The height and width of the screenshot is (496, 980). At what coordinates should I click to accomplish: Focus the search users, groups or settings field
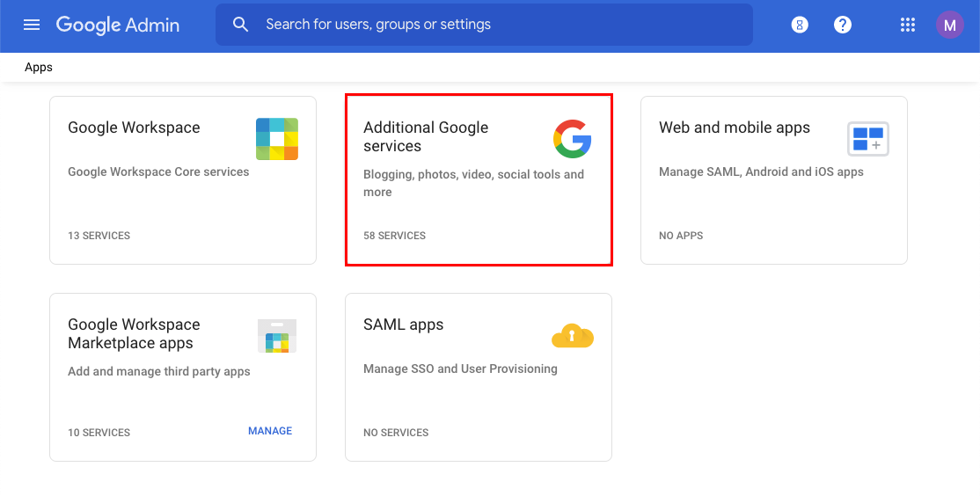(x=484, y=25)
